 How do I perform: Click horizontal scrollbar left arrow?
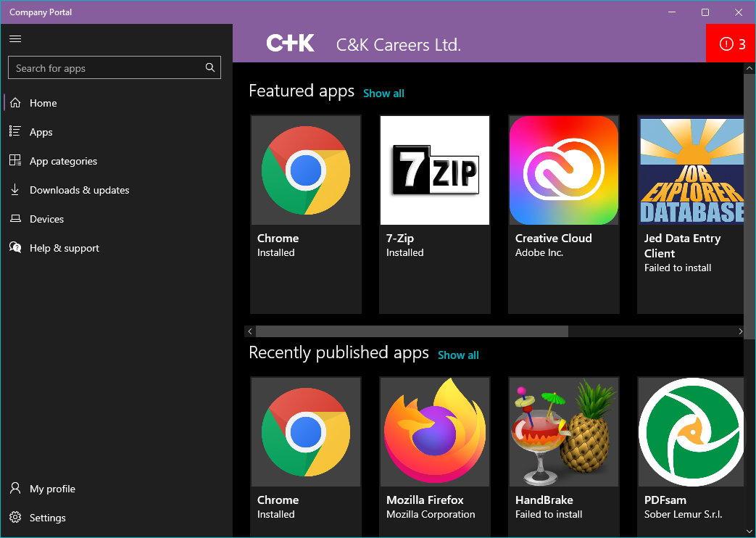click(x=250, y=331)
